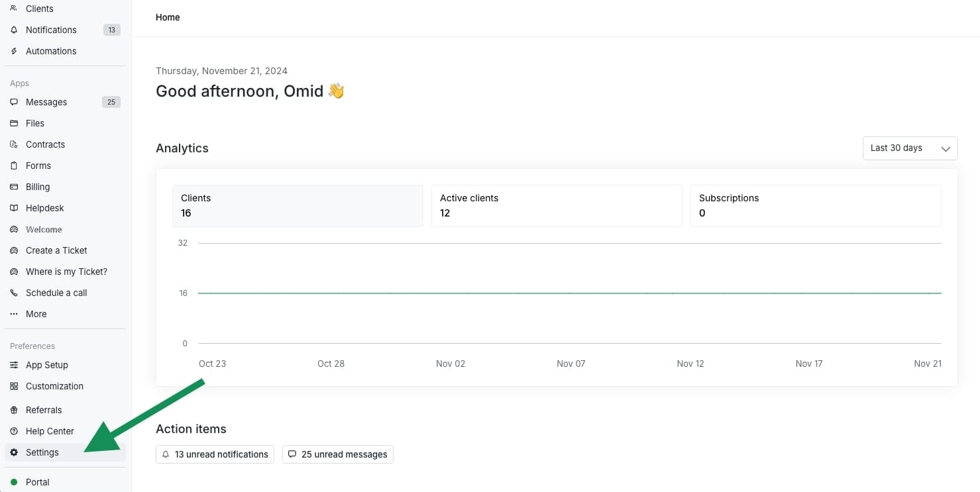Go to the Portal with green status dot

(x=37, y=482)
